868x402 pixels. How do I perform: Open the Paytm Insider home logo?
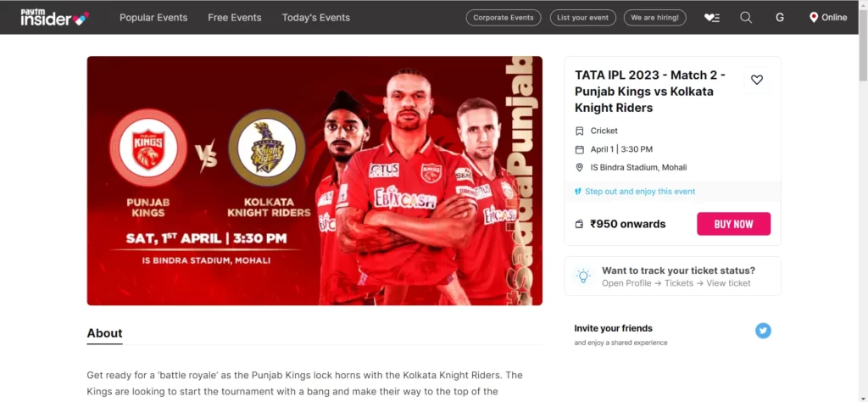55,18
